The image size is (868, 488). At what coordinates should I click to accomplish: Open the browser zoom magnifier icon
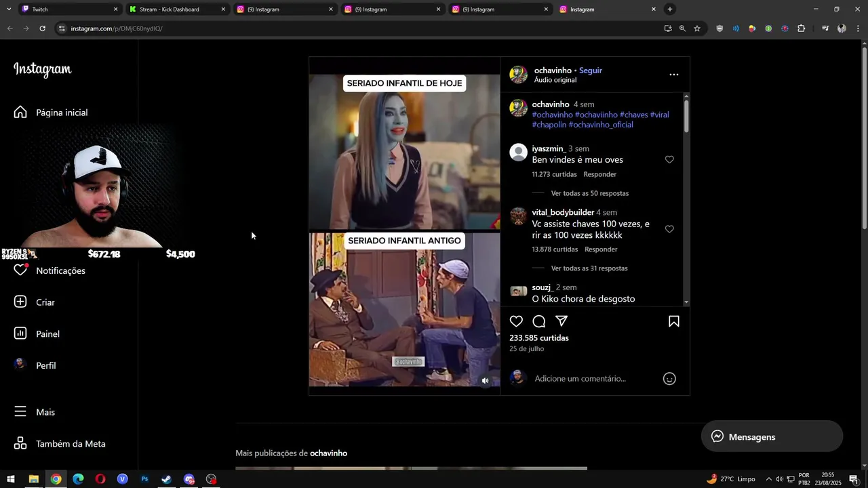[682, 28]
